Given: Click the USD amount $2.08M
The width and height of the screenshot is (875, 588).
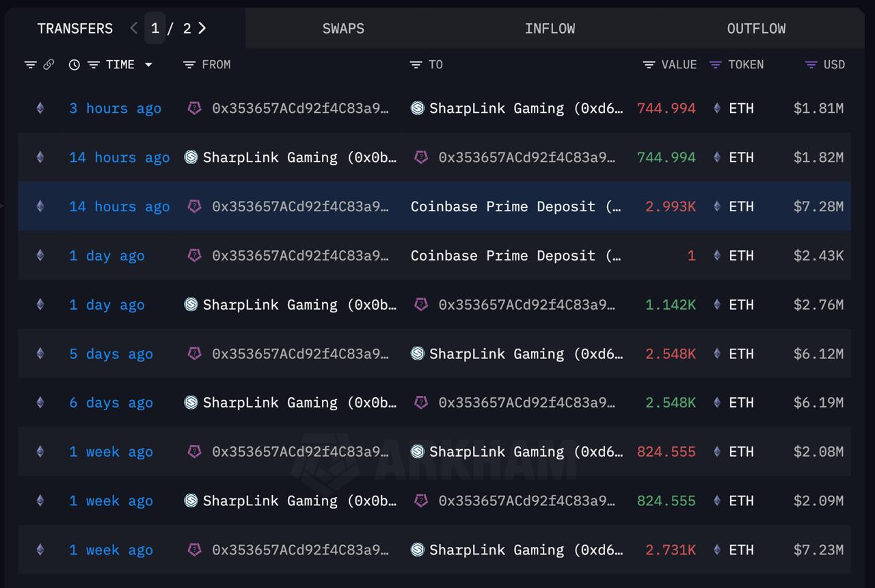Looking at the screenshot, I should pyautogui.click(x=818, y=452).
